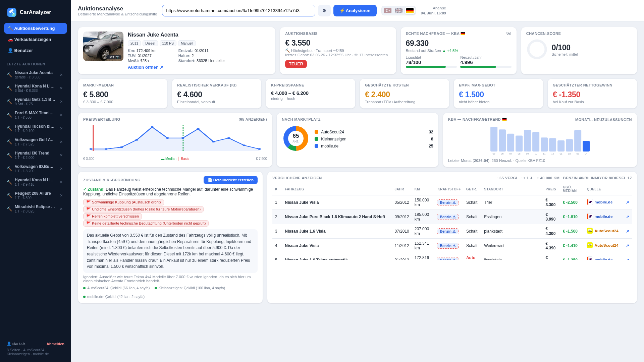Open the settings gear next to the URL field
Image resolution: width=644 pixels, height=362 pixels.
(x=324, y=11)
